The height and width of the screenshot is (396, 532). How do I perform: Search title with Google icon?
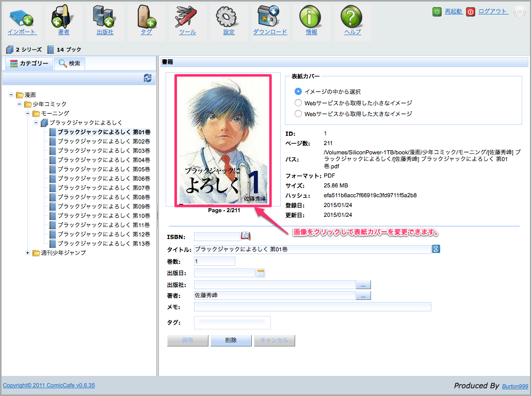click(x=436, y=249)
